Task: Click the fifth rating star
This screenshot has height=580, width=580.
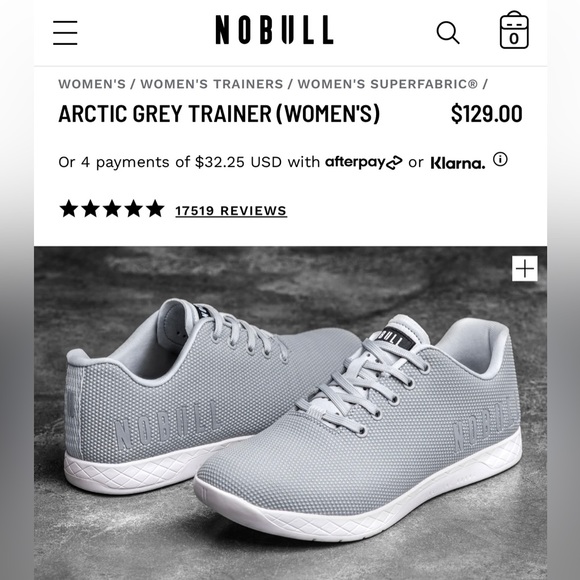Action: pos(155,209)
